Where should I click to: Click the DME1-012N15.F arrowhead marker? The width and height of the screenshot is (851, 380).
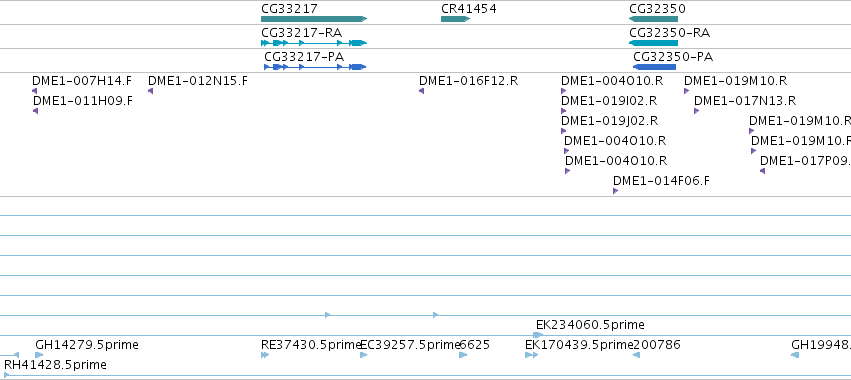click(150, 91)
